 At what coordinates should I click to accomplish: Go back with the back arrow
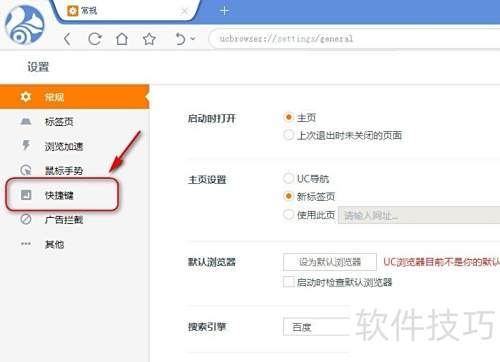67,39
